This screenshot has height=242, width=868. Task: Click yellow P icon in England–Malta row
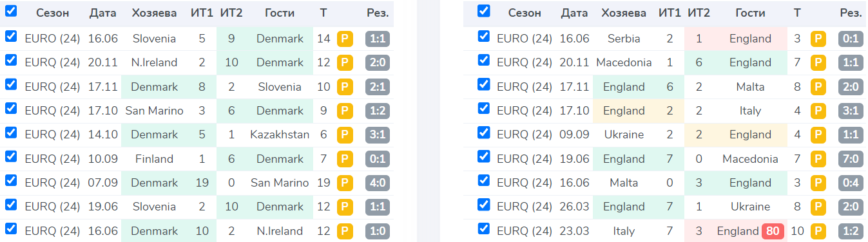click(x=818, y=87)
